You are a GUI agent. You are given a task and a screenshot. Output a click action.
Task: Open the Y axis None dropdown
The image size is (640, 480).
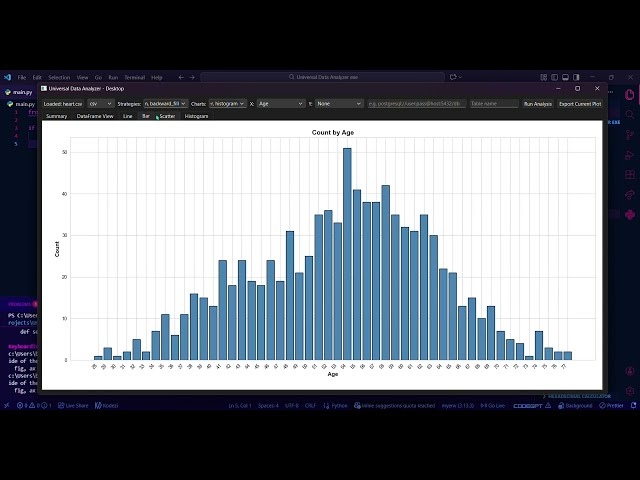[x=339, y=104]
